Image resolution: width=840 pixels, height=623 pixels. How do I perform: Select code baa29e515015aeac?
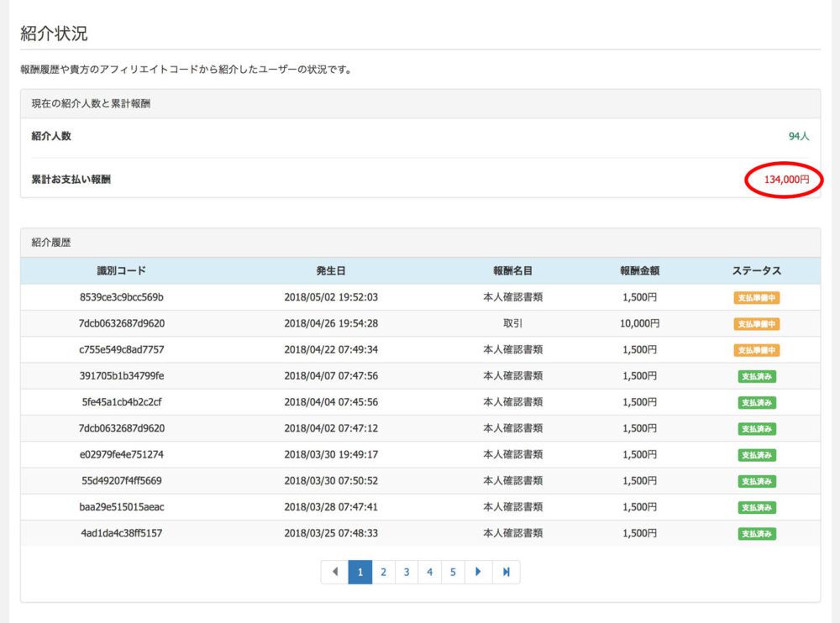(x=122, y=507)
